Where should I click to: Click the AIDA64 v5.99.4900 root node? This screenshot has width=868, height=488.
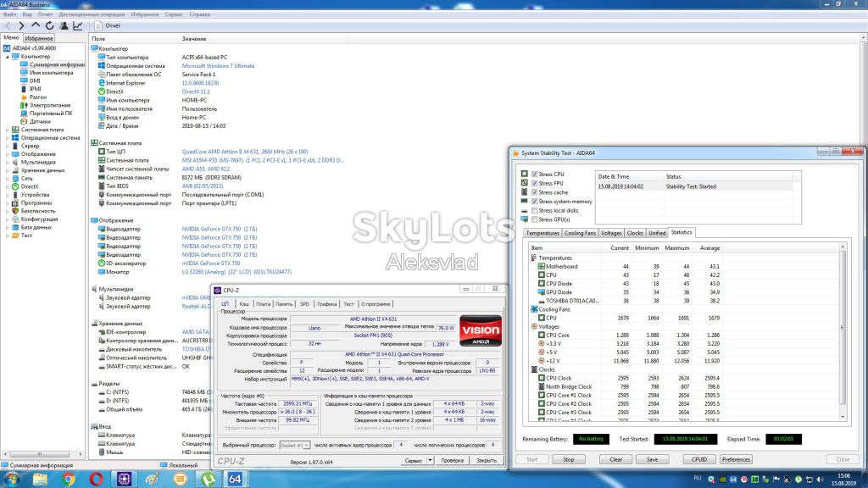(x=34, y=48)
